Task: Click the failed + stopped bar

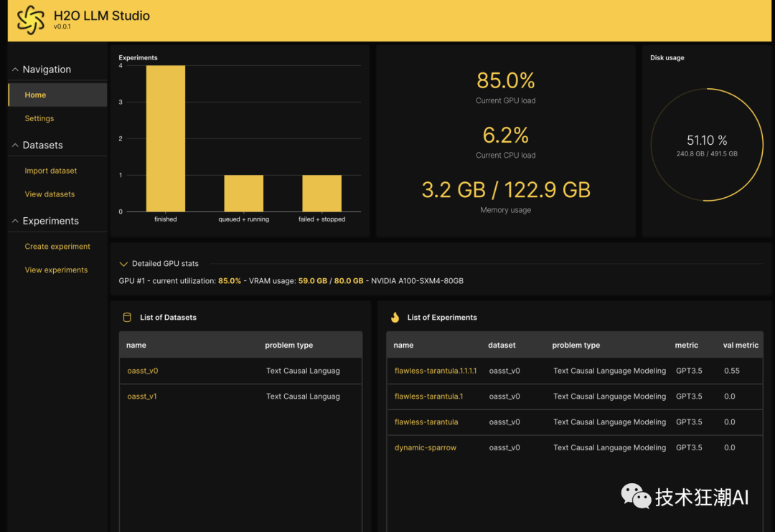Action: pyautogui.click(x=321, y=193)
